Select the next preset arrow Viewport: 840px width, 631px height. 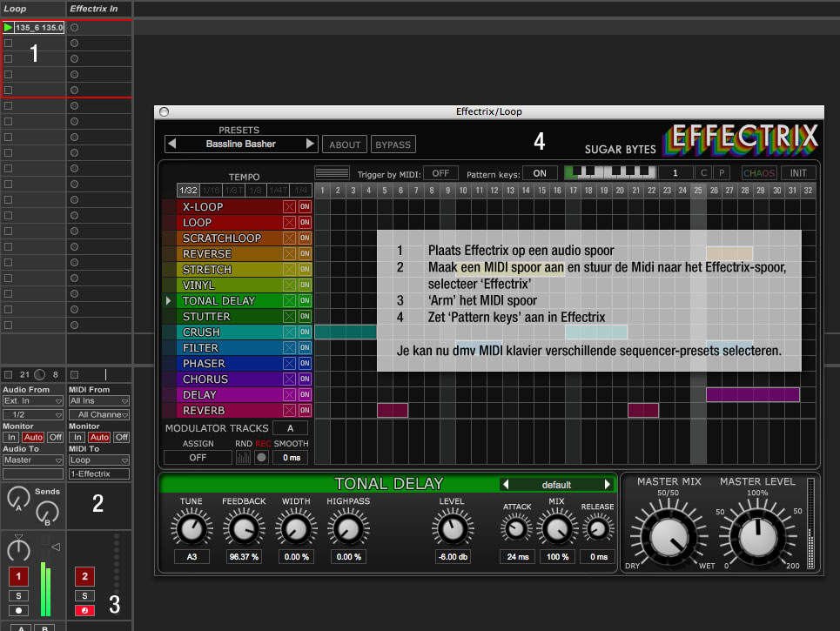310,144
